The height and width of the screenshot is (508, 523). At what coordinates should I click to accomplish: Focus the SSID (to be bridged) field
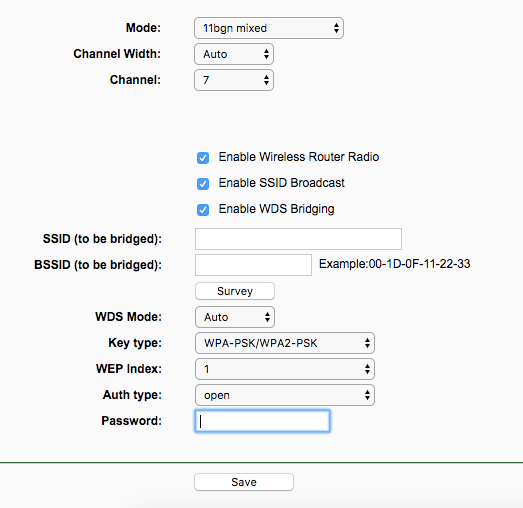click(x=298, y=239)
